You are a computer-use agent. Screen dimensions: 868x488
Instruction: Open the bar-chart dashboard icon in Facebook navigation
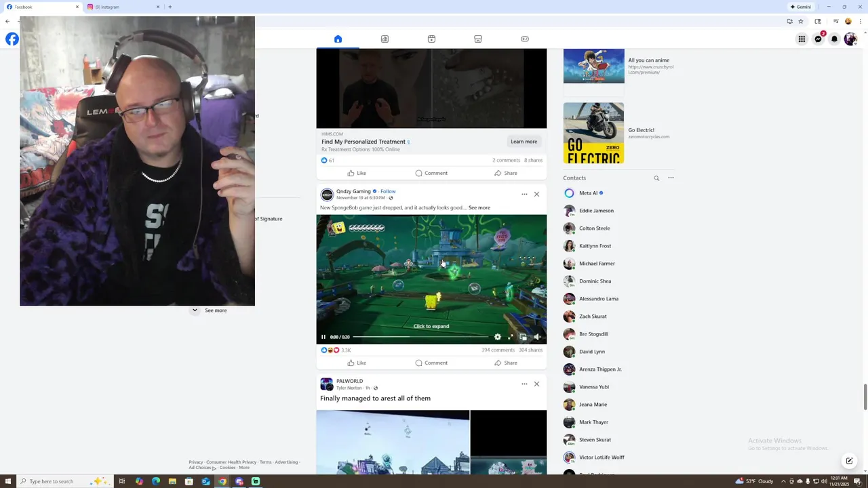coord(384,39)
